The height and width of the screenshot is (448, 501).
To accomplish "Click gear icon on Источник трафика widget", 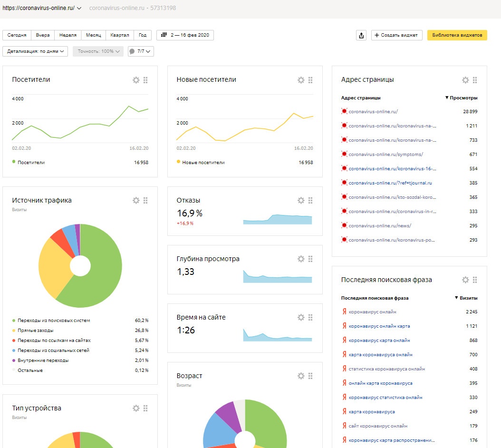I will [x=136, y=201].
